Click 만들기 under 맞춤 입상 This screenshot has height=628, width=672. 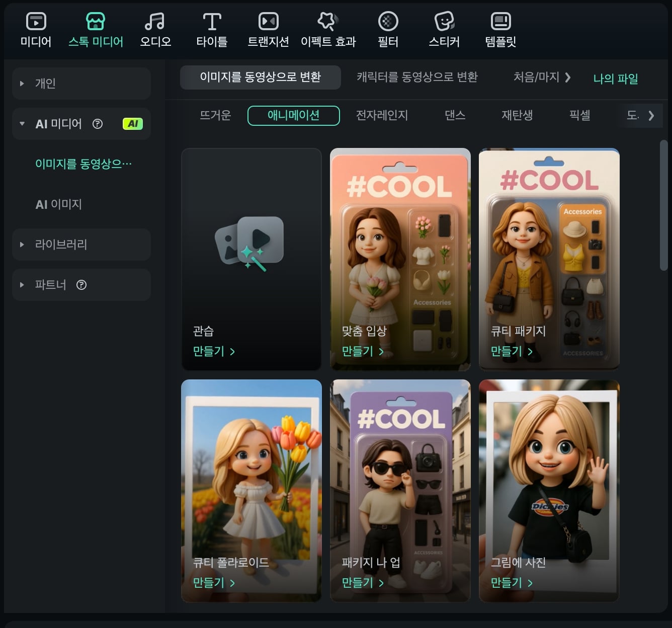click(363, 351)
